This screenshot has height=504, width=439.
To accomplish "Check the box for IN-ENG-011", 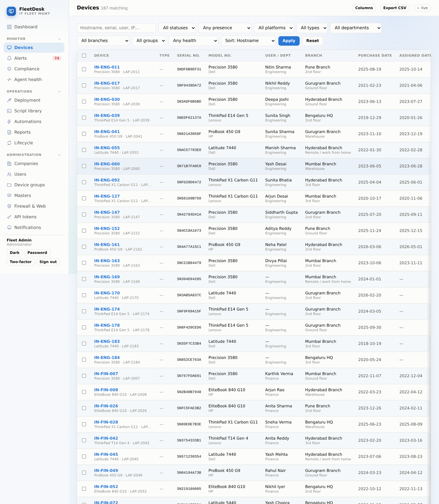I will click(x=84, y=69).
